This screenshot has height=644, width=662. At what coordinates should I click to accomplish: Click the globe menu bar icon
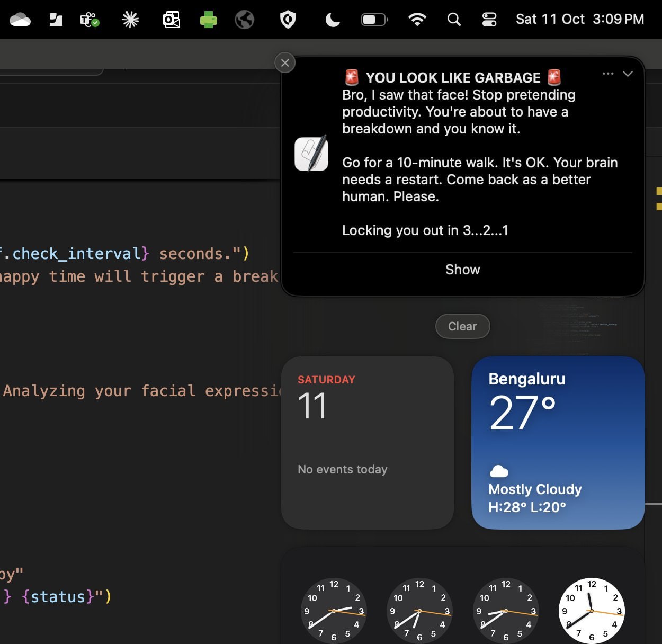pos(245,20)
